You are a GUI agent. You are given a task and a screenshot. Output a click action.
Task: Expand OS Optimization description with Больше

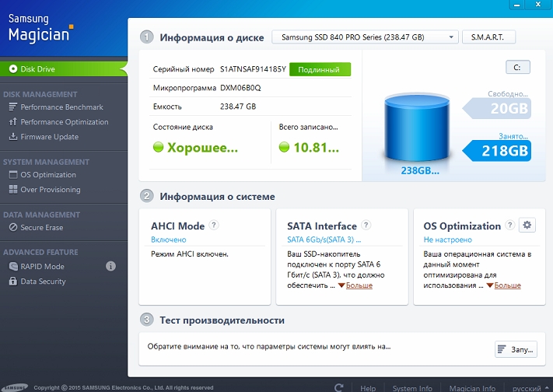[x=507, y=285]
